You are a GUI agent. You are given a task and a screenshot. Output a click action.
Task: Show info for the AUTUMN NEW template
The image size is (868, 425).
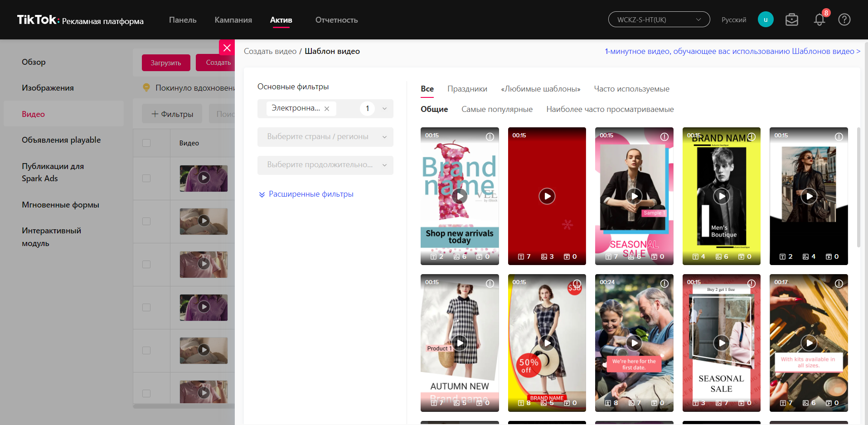coord(490,284)
